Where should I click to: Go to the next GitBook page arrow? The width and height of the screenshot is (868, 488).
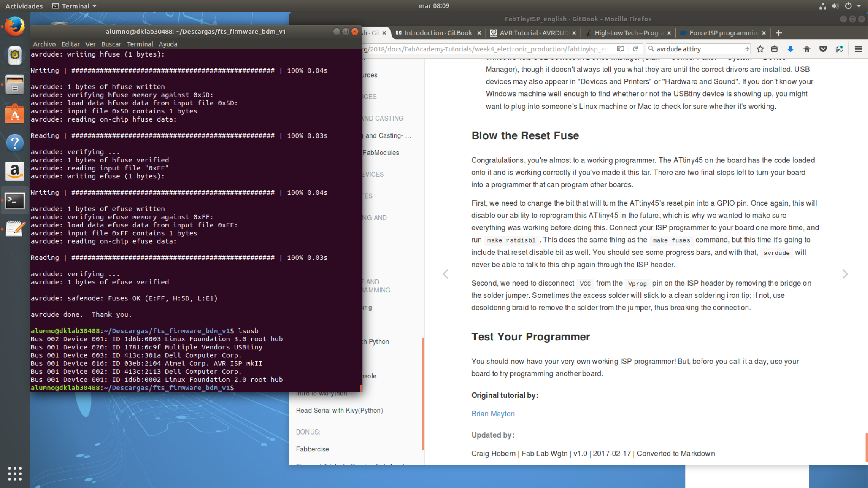(845, 274)
